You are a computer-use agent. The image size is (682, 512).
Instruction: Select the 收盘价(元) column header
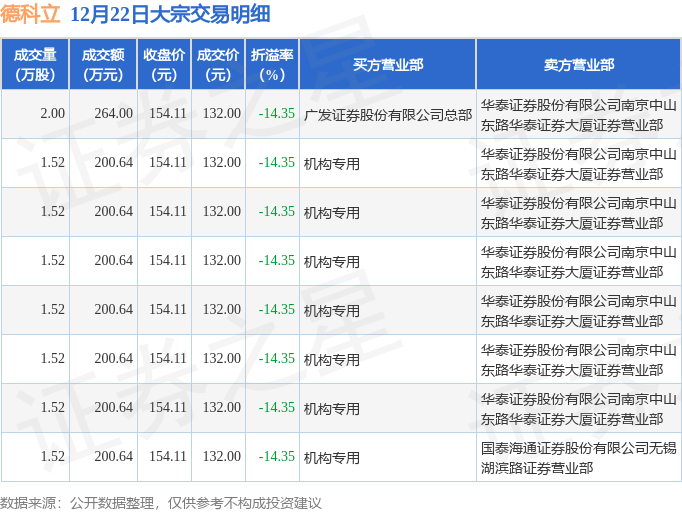(x=164, y=65)
